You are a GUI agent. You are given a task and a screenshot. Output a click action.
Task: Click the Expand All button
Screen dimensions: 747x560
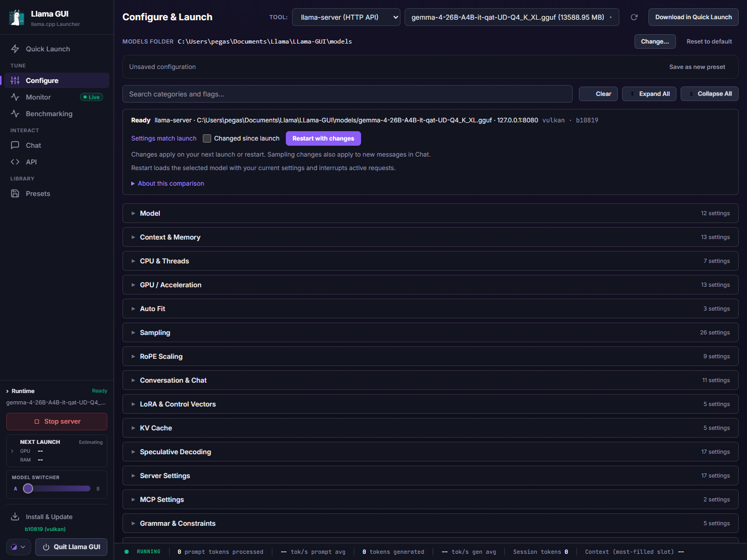(x=649, y=94)
